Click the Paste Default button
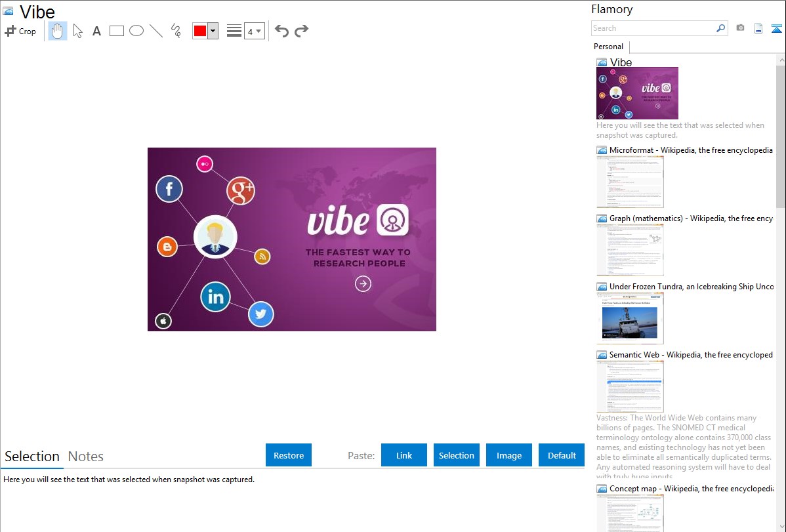 [562, 455]
